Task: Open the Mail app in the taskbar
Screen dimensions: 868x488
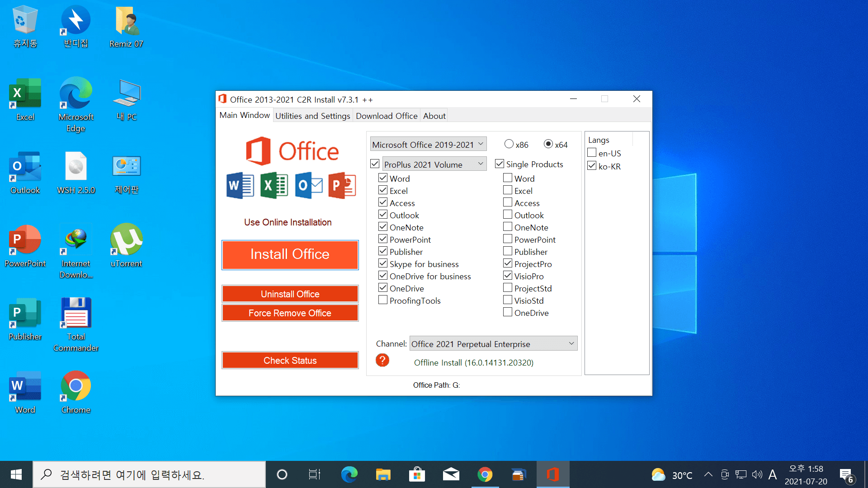Action: pyautogui.click(x=451, y=474)
